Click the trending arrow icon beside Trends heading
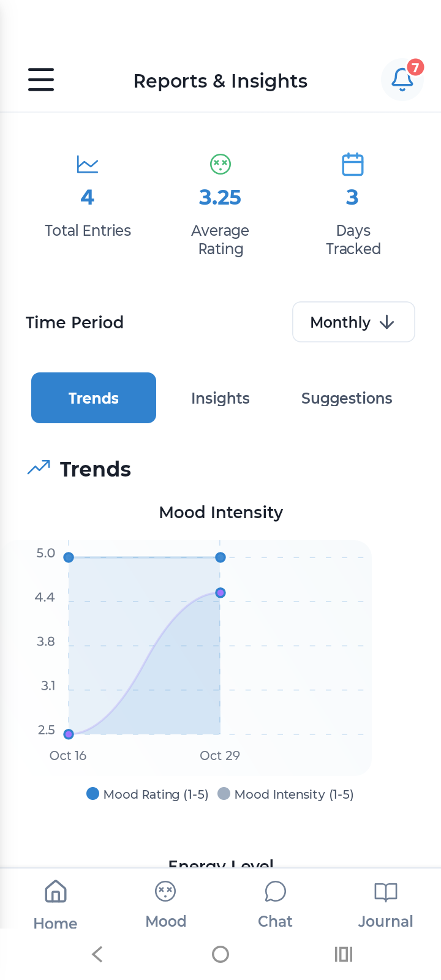 (x=38, y=467)
